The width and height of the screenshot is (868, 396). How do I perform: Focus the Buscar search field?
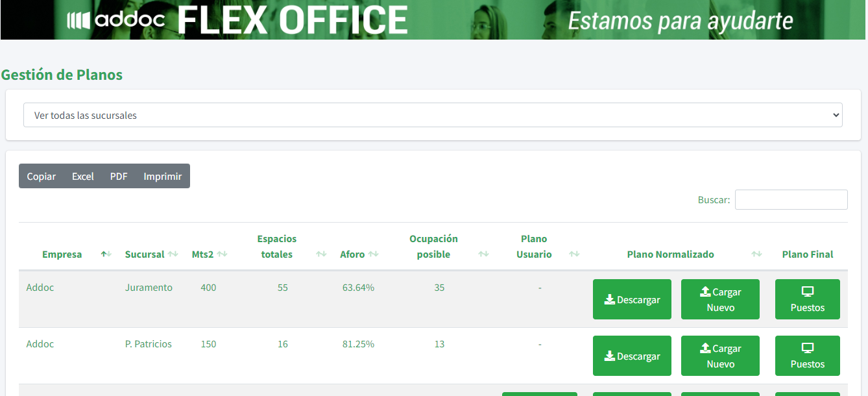[x=791, y=200]
